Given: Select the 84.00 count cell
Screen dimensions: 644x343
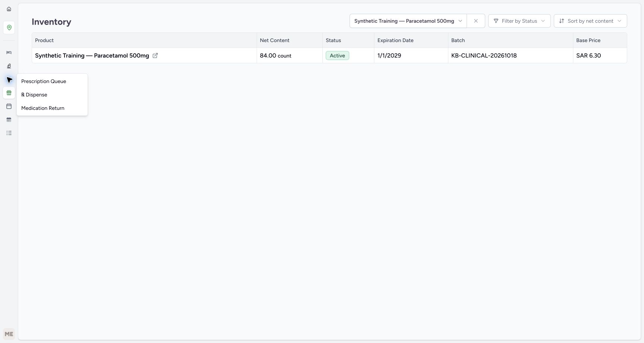Looking at the screenshot, I should (x=290, y=55).
